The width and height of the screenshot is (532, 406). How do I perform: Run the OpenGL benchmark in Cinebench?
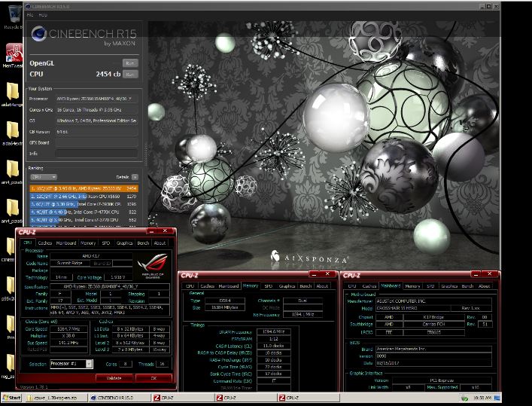point(130,63)
